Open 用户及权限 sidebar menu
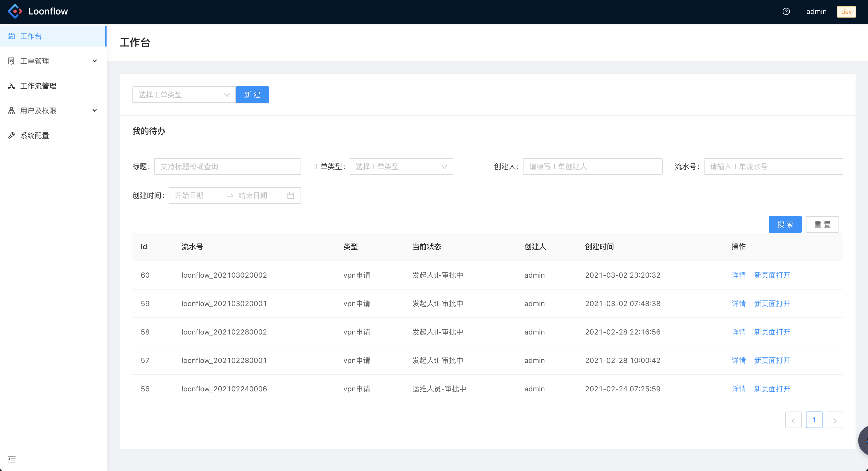This screenshot has height=471, width=868. pos(53,111)
